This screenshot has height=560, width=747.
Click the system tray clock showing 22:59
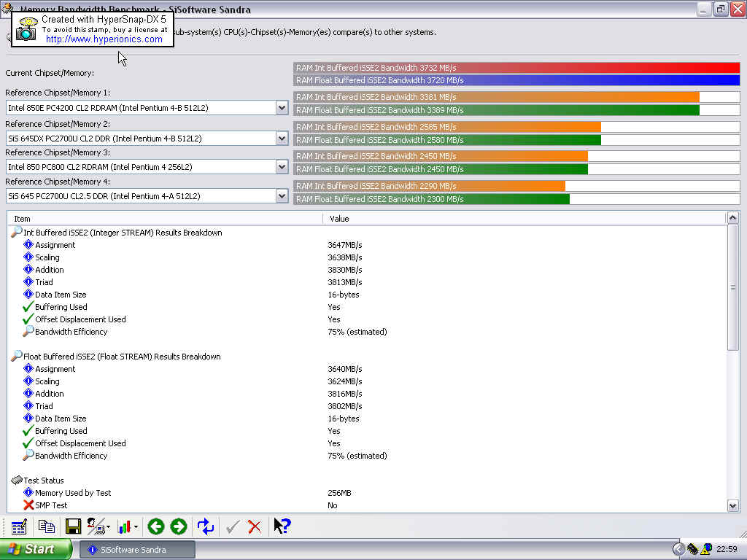(x=727, y=550)
